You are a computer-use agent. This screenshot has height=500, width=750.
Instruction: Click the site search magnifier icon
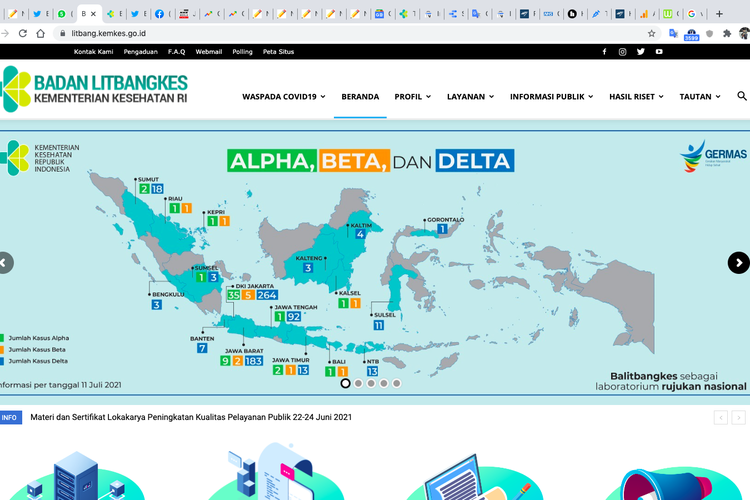(742, 97)
